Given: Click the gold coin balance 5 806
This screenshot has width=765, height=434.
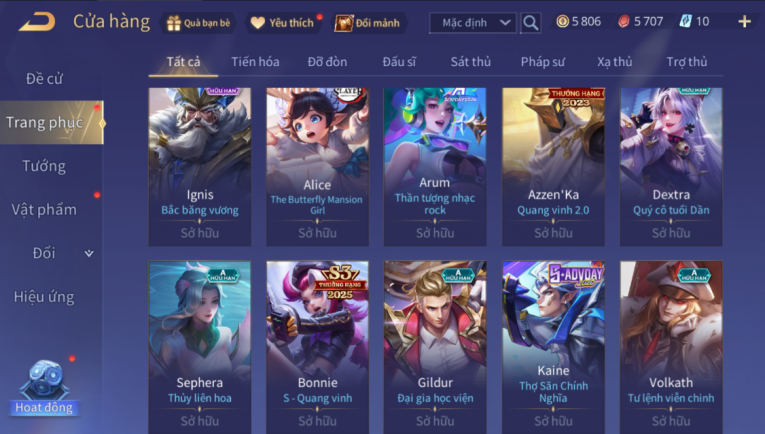Looking at the screenshot, I should point(579,21).
